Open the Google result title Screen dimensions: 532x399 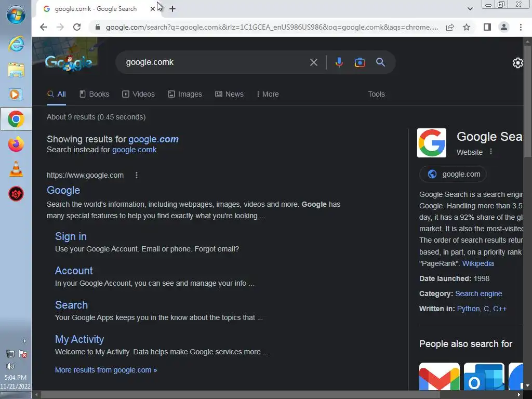[63, 190]
